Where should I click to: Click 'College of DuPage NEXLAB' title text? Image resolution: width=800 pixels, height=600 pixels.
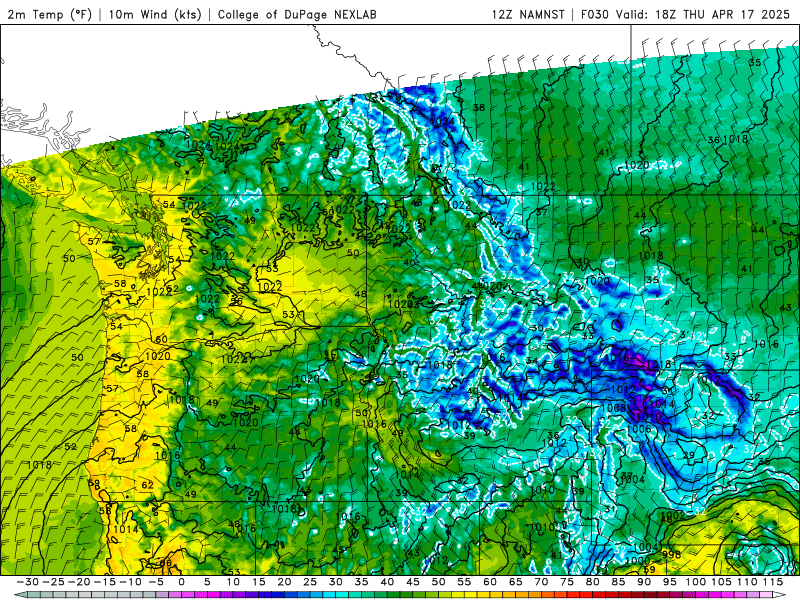coord(297,14)
